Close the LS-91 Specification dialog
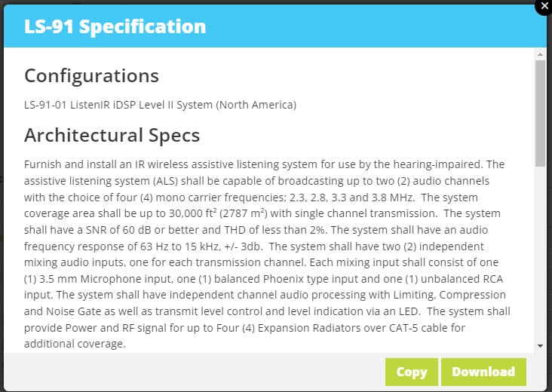This screenshot has height=392, width=552. (544, 6)
